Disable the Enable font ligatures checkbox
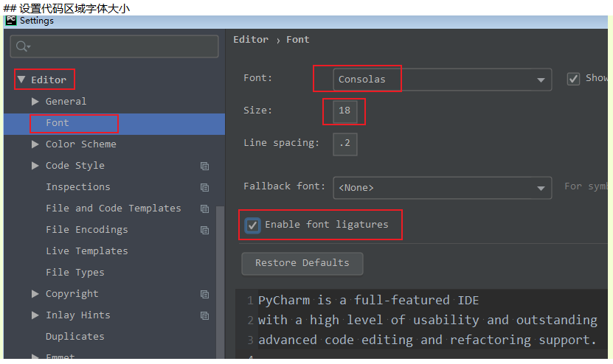This screenshot has width=613, height=364. point(253,225)
